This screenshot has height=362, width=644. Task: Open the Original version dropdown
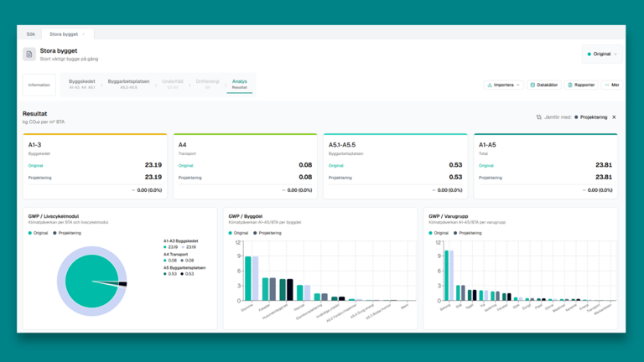pyautogui.click(x=602, y=54)
